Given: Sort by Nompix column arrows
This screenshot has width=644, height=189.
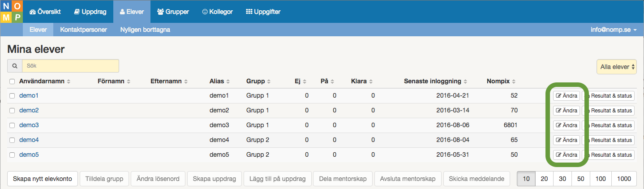Looking at the screenshot, I should coord(514,82).
